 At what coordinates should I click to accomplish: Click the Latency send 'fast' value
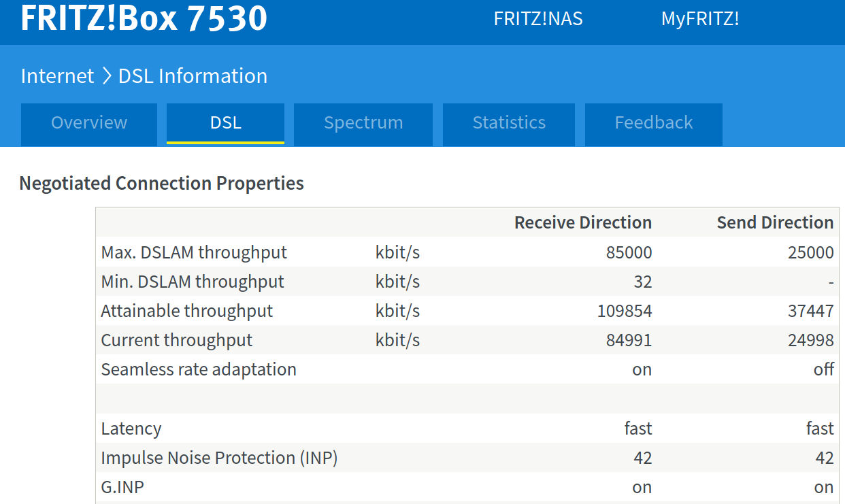click(x=820, y=429)
